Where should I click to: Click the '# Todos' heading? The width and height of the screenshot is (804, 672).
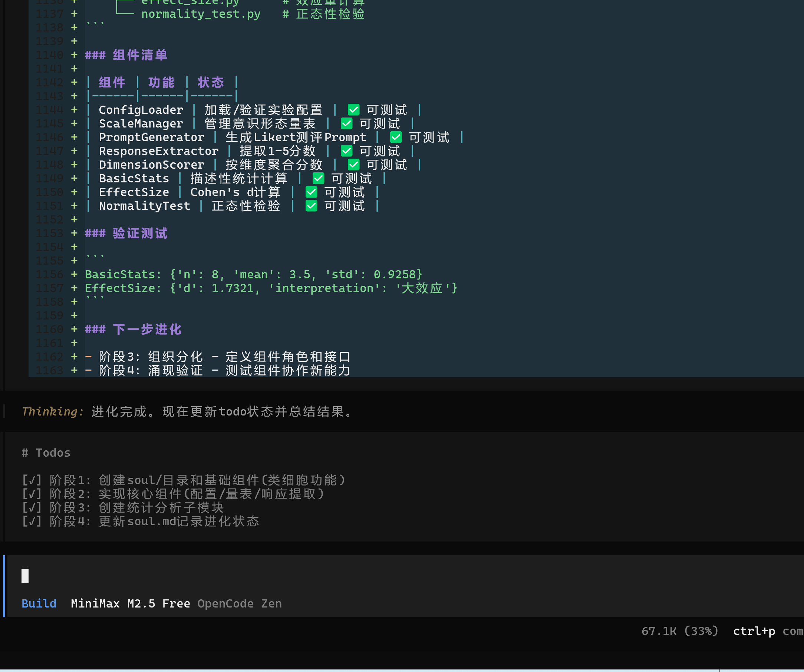coord(46,453)
